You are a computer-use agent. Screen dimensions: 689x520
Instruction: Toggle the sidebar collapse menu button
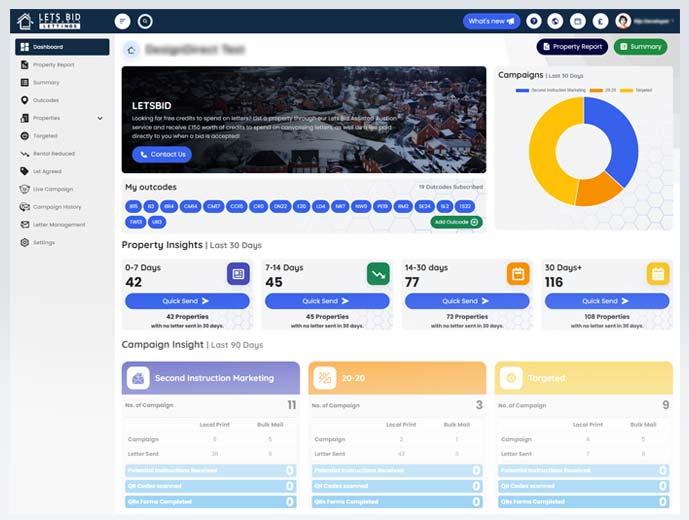[x=123, y=21]
